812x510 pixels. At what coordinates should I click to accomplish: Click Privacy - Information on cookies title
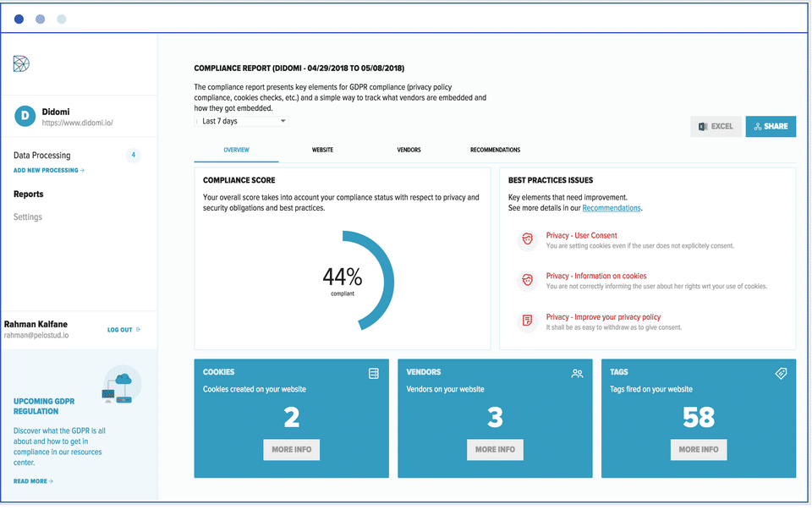click(x=596, y=276)
